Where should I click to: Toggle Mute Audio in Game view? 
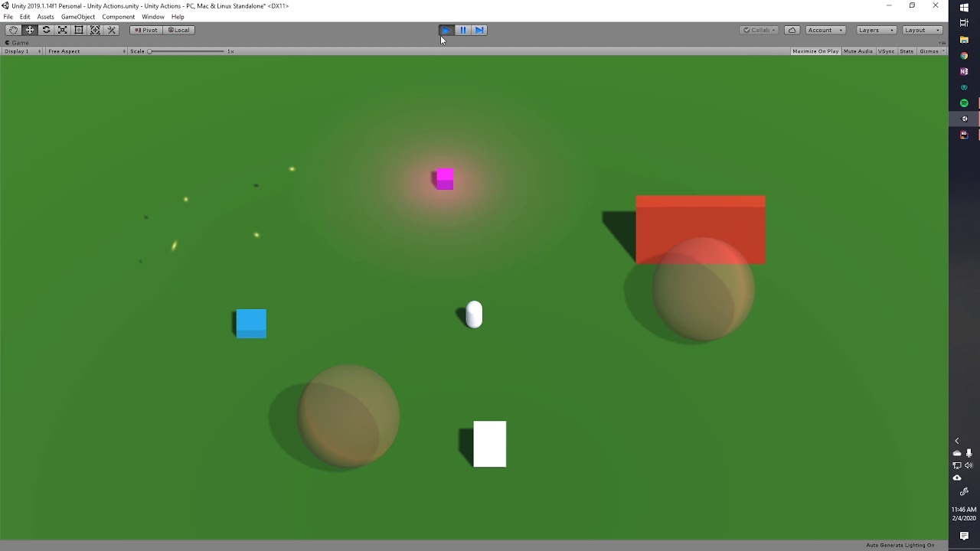[x=858, y=51]
